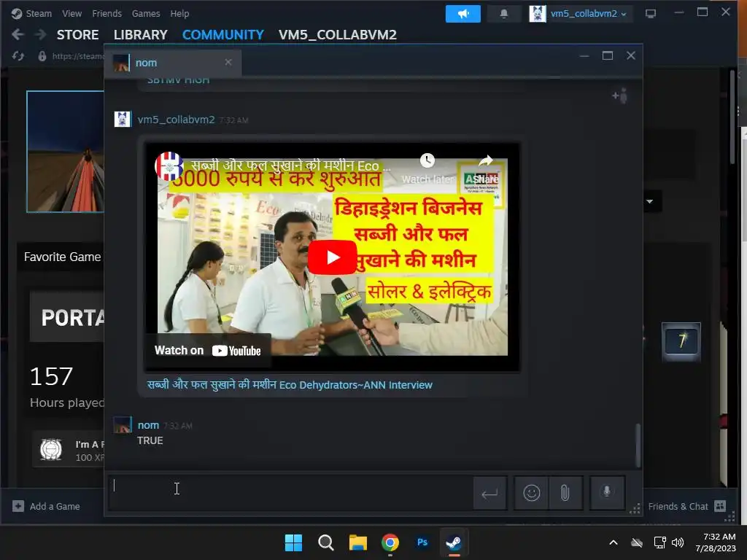Open the VM5_COLLABVM2 profile tab
Image resolution: width=747 pixels, height=560 pixels.
337,35
